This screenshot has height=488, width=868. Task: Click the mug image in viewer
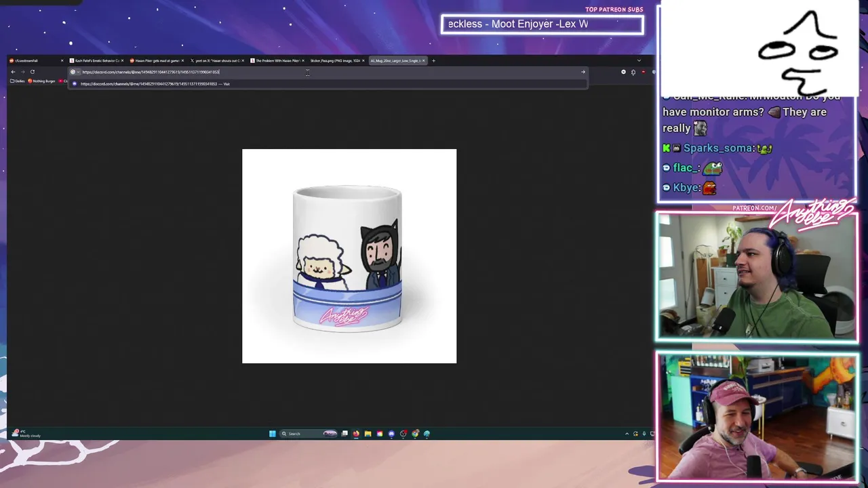click(349, 256)
